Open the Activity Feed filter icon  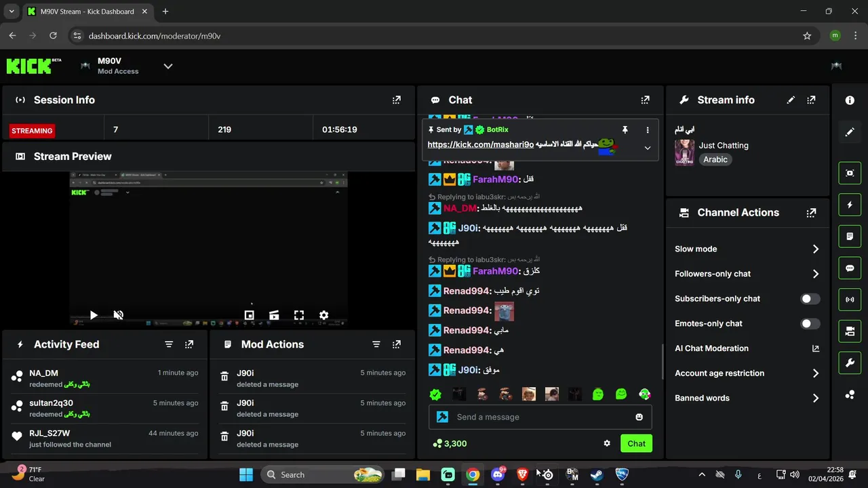pyautogui.click(x=169, y=344)
